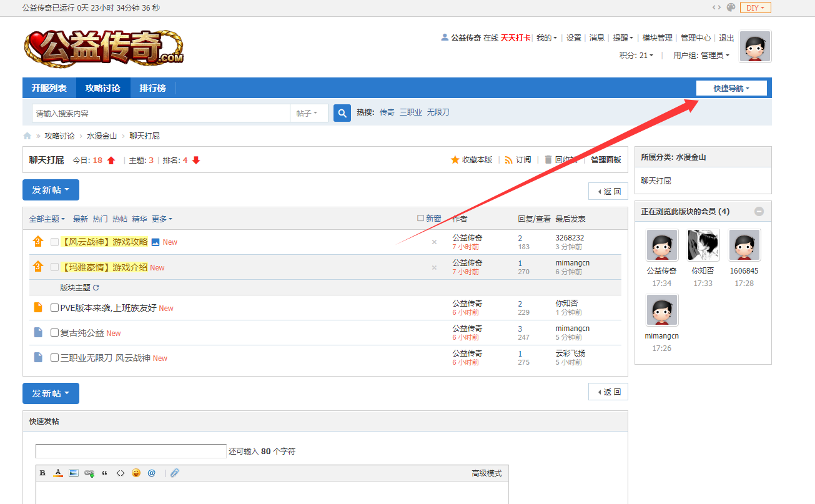Open the style palette icon
The width and height of the screenshot is (815, 504).
coord(731,7)
